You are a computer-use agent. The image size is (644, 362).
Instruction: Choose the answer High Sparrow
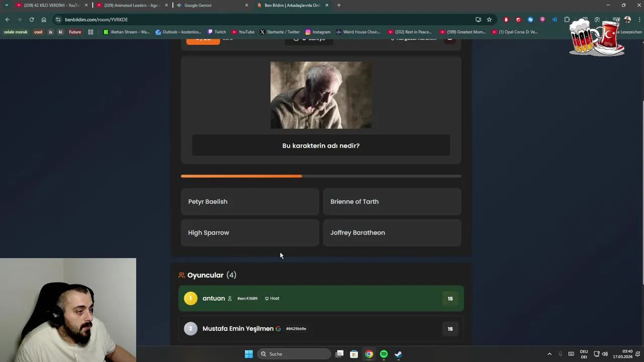250,233
